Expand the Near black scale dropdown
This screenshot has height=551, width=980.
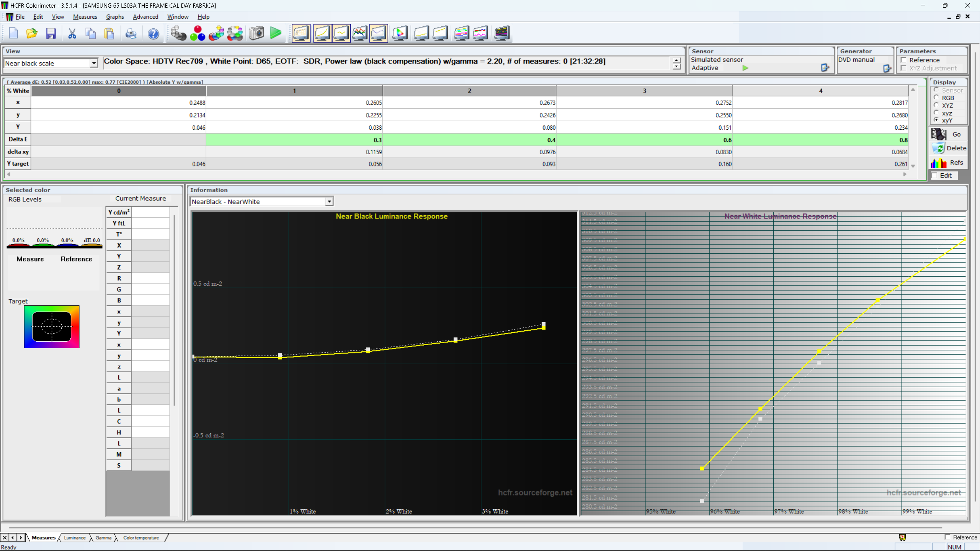(x=94, y=64)
